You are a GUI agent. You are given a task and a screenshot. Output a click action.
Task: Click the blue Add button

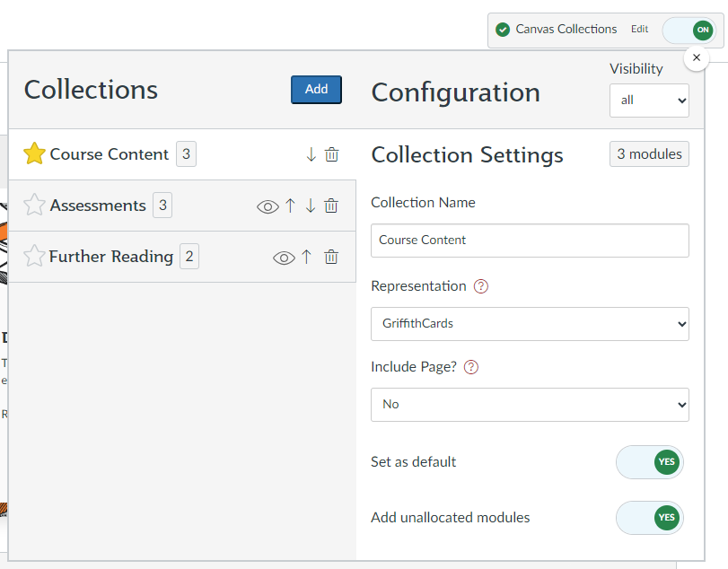click(x=316, y=89)
